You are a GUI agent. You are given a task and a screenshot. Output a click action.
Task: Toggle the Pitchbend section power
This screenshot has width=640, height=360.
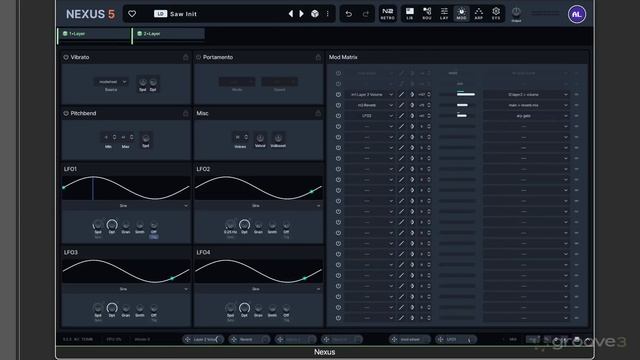tap(66, 113)
